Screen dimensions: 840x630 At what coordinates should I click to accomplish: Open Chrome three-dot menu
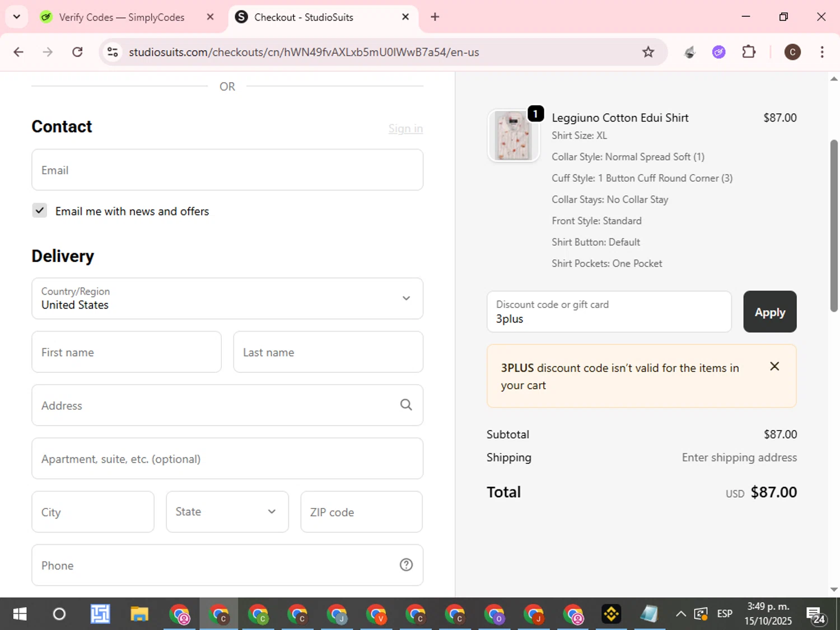tap(822, 52)
